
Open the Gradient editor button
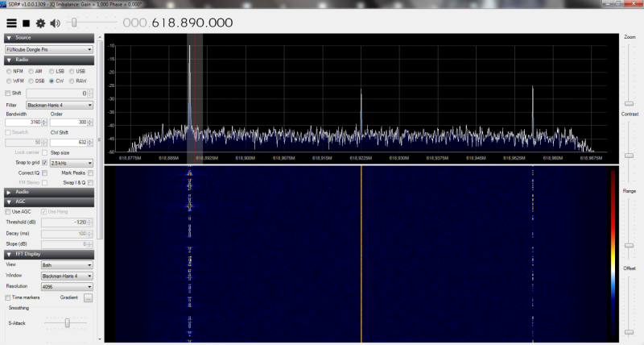coord(89,298)
